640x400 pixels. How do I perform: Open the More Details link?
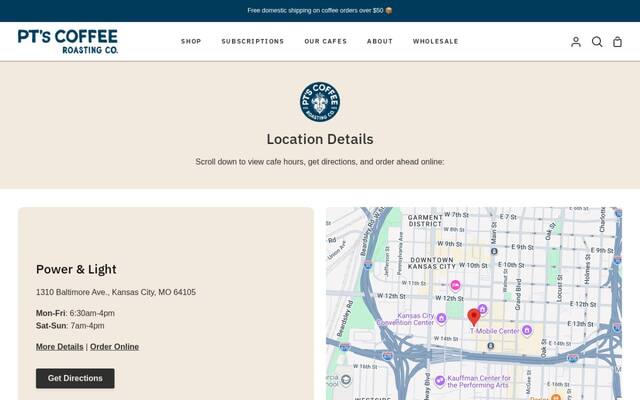point(60,347)
